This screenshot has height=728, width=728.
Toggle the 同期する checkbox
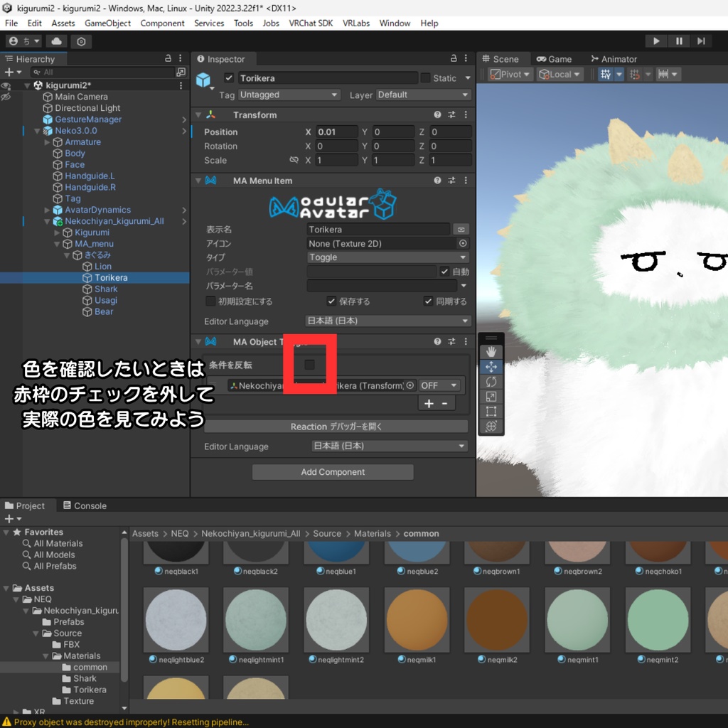click(x=428, y=301)
